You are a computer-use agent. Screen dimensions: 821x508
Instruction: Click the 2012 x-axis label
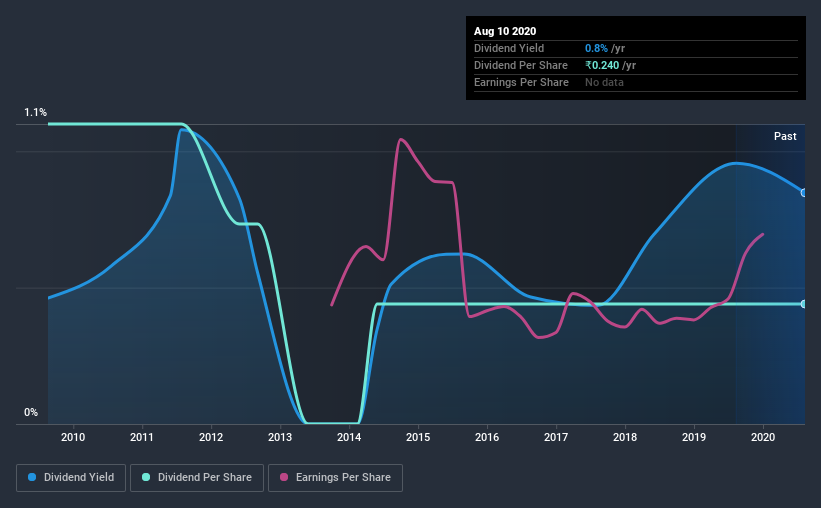click(211, 437)
